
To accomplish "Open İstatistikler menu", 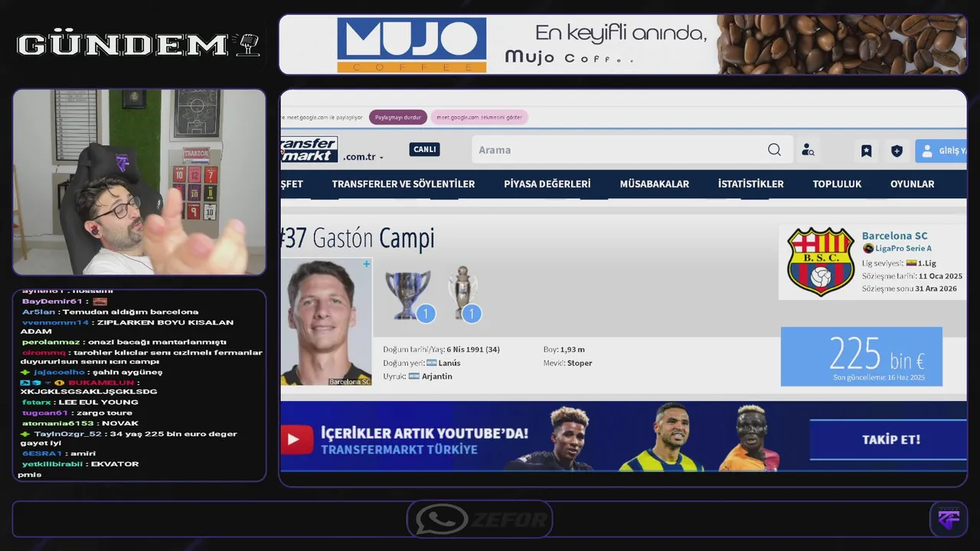I will (x=751, y=184).
